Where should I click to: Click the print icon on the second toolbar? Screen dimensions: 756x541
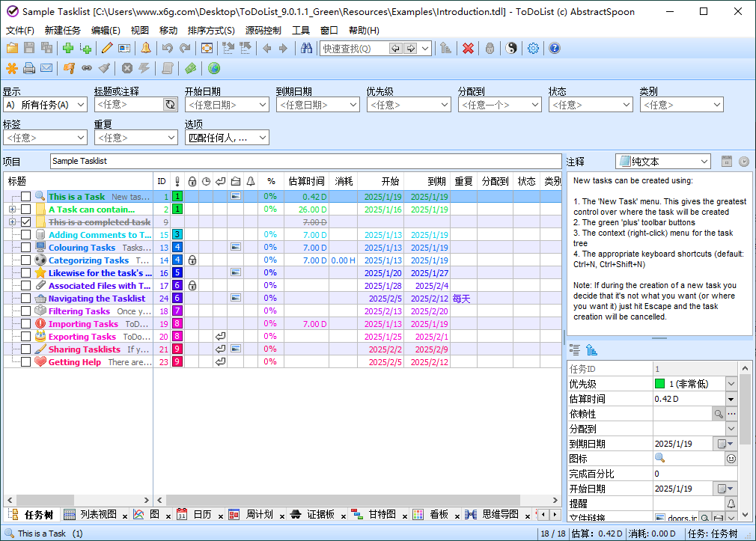[29, 67]
